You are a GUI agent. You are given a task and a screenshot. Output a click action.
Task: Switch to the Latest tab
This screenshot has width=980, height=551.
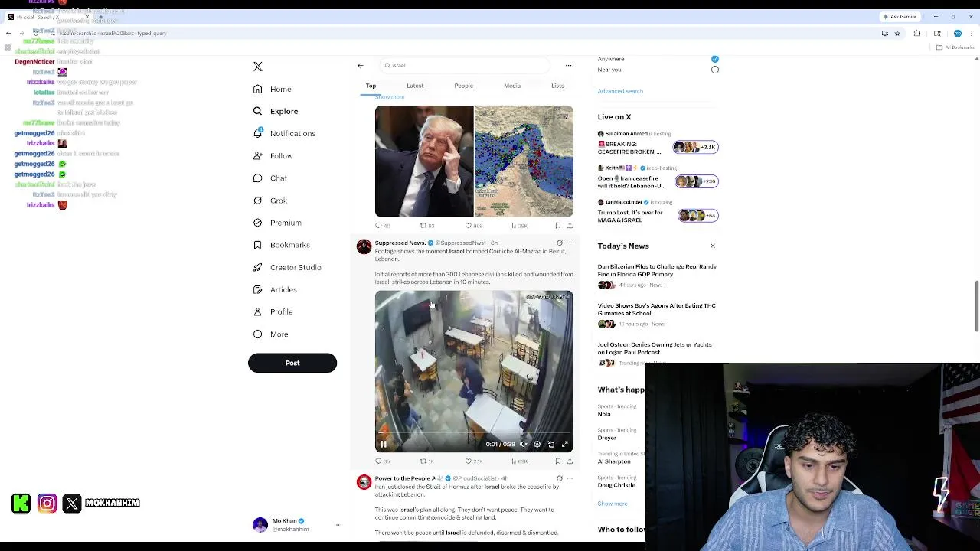pyautogui.click(x=415, y=86)
